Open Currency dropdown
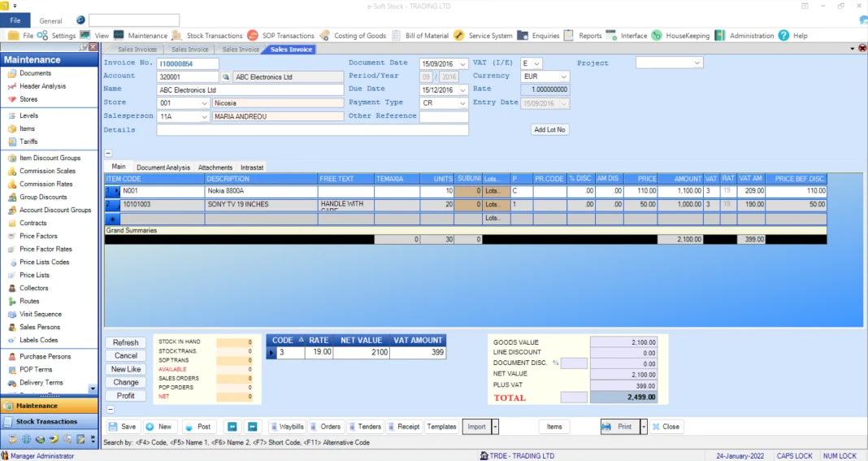 [563, 76]
